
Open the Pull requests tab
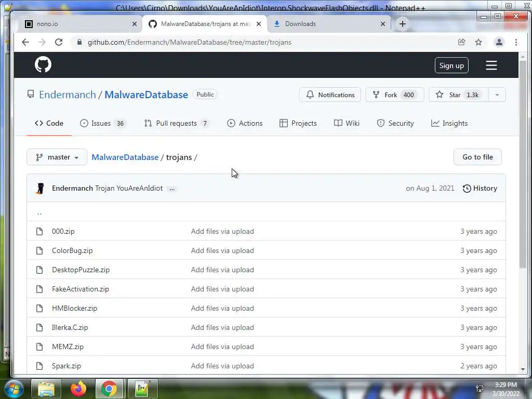(177, 123)
